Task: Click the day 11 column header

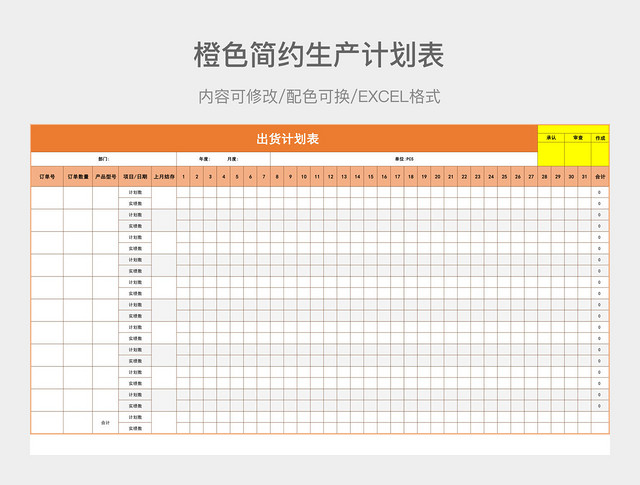Action: point(317,177)
